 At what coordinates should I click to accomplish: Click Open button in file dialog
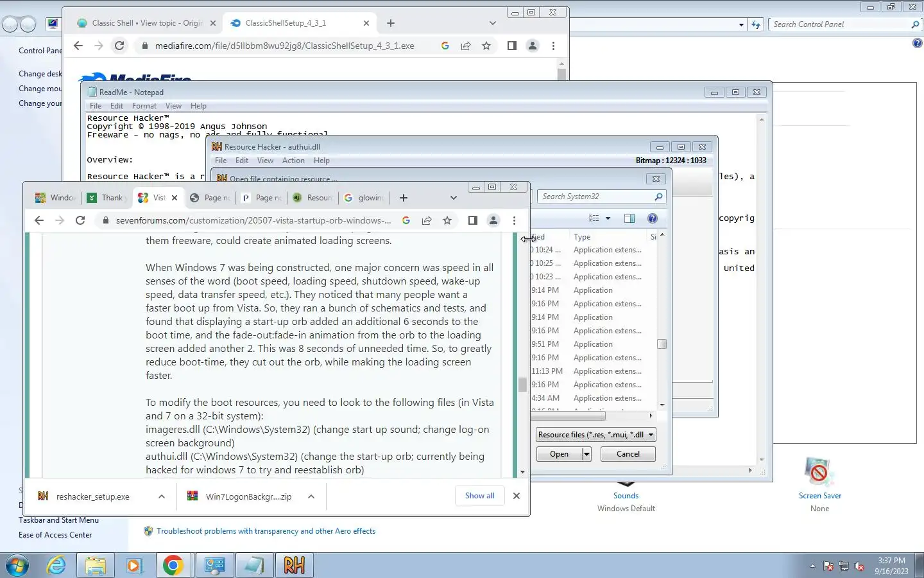[559, 454]
